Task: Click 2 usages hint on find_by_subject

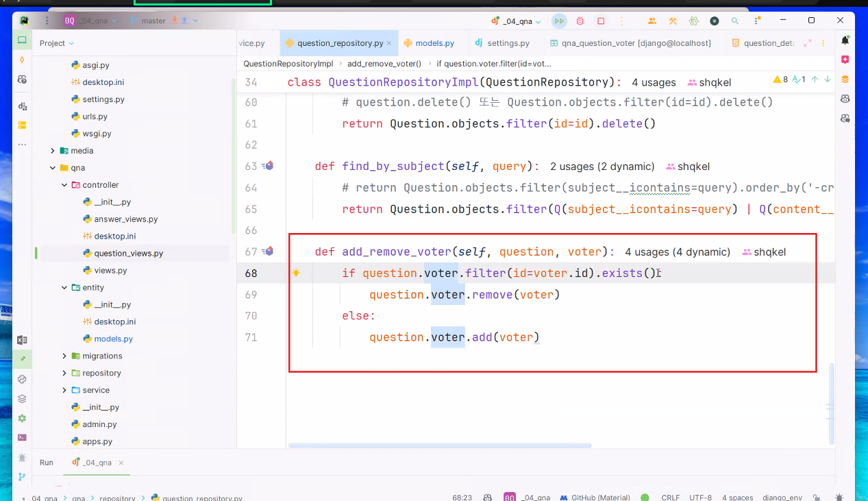Action: 602,167
